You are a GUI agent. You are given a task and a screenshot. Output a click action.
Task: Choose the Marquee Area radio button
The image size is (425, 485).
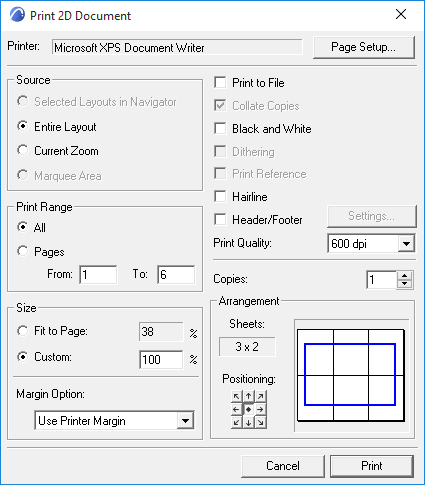click(23, 175)
